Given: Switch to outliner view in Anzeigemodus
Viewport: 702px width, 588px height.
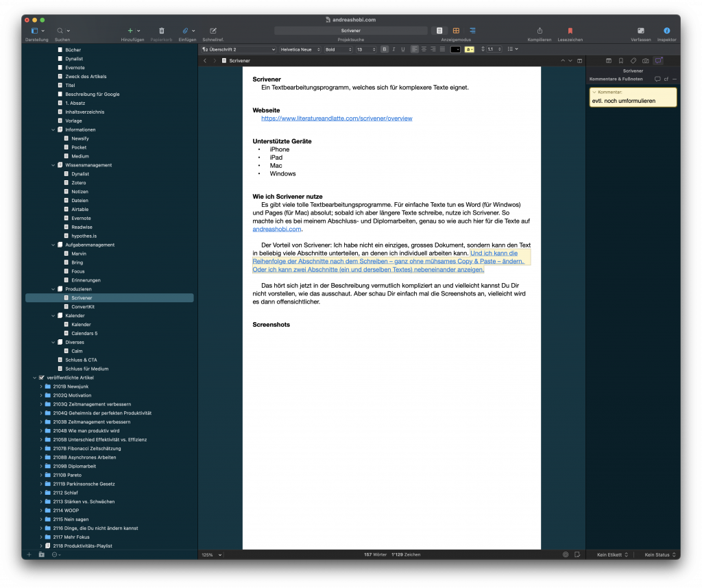Looking at the screenshot, I should pyautogui.click(x=472, y=31).
